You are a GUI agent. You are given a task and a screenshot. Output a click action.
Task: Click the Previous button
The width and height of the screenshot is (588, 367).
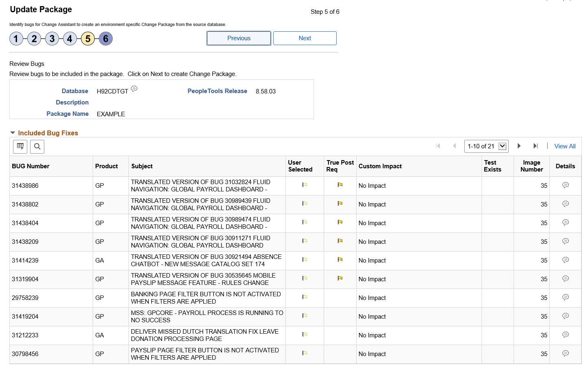[x=239, y=38]
